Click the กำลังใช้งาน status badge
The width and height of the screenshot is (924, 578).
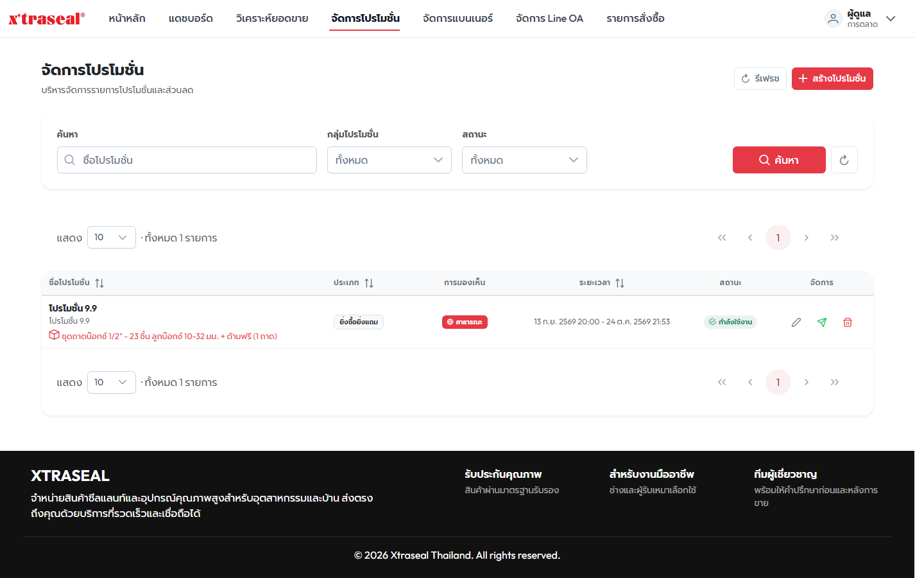pos(730,322)
